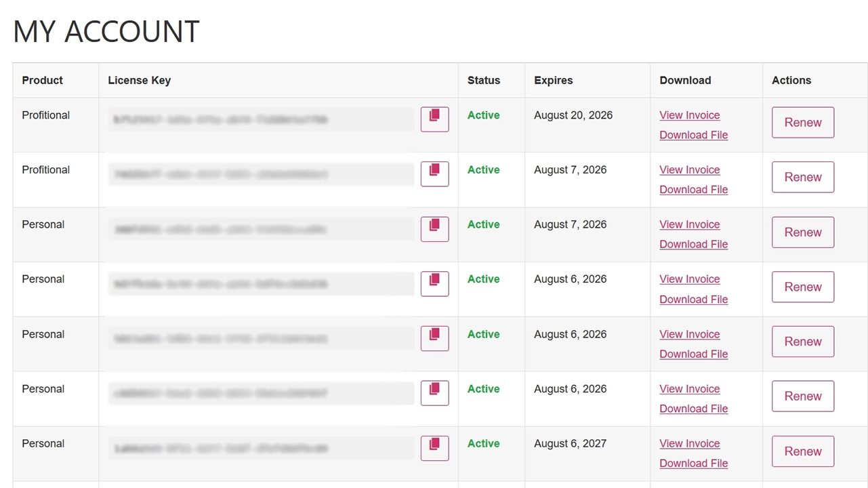Download File in the fifth table row
The image size is (868, 488).
[x=693, y=354]
